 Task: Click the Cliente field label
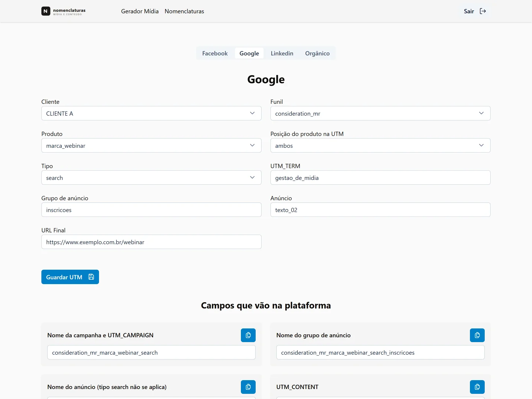pos(50,102)
